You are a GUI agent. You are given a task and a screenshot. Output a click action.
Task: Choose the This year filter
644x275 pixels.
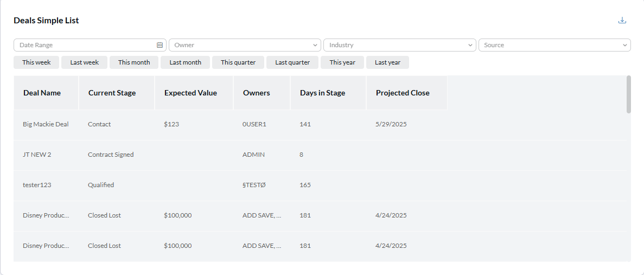[342, 62]
